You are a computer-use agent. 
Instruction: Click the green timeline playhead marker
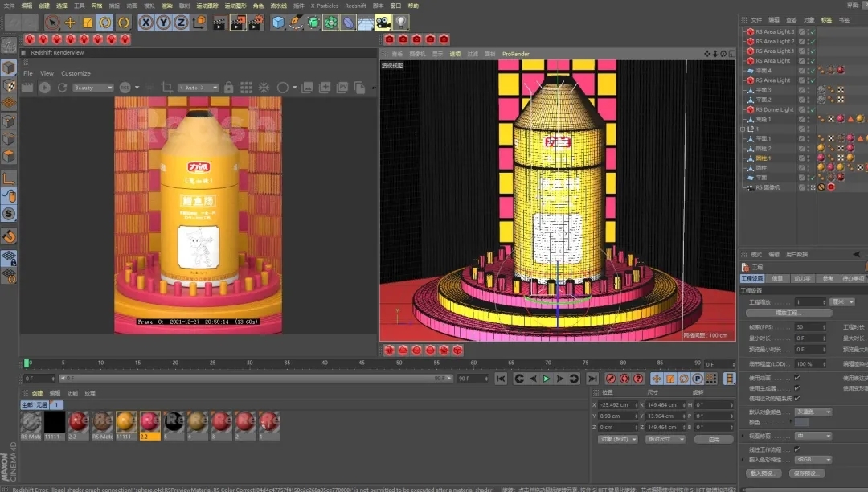point(26,363)
